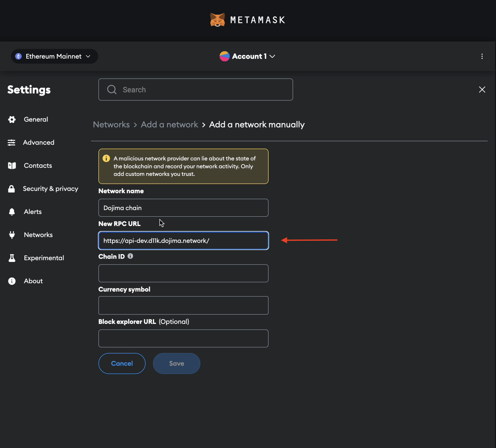
Task: Focus the Settings search field
Action: click(196, 90)
